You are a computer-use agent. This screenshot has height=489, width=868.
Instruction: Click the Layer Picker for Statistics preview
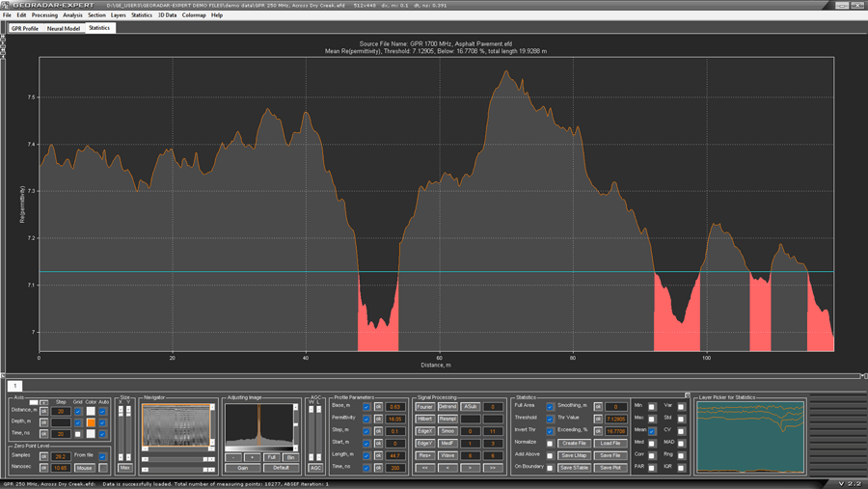coord(749,437)
